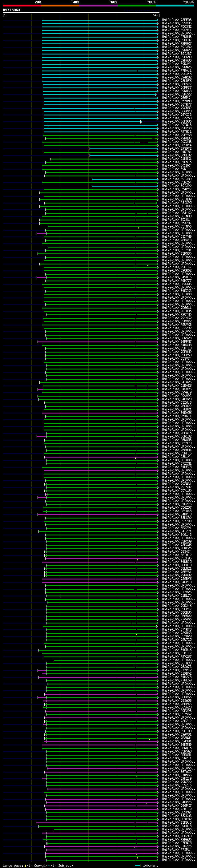The height and width of the screenshot is (868, 197).
Task: Click the 'Large gaps' legend text
Action: (13, 865)
